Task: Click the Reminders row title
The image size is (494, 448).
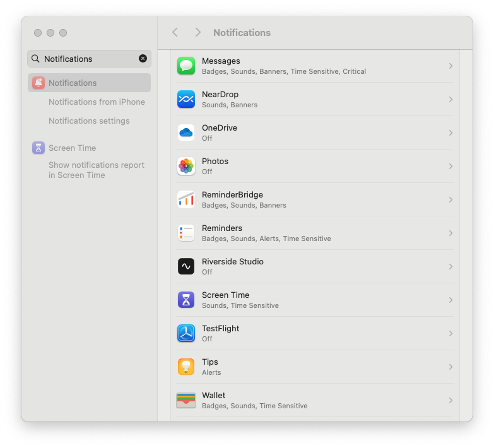Action: tap(222, 228)
